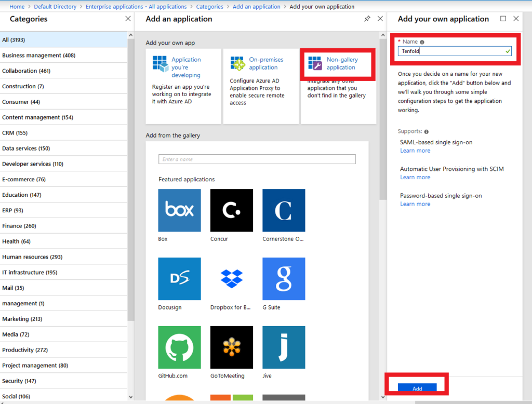Click Add an application blade scroll-down arrow
Viewport: 532px width, 404px height.
[x=383, y=397]
